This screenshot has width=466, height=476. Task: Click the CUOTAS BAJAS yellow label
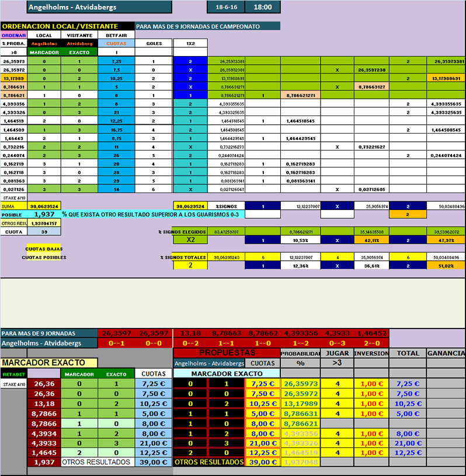[44, 249]
